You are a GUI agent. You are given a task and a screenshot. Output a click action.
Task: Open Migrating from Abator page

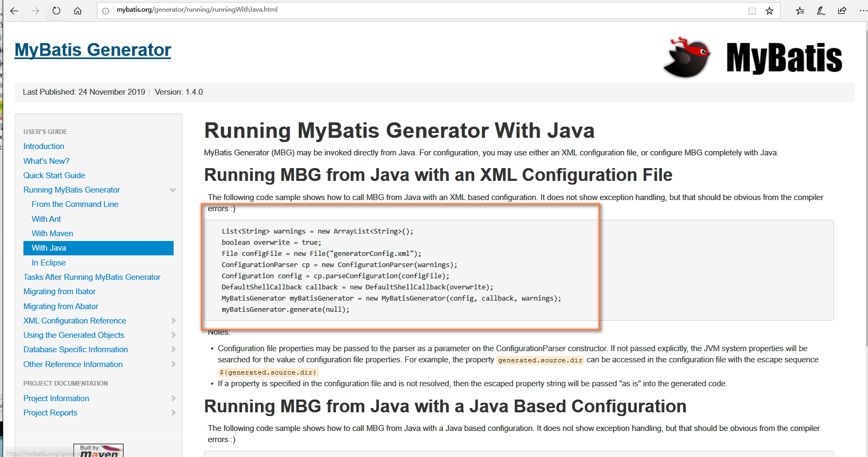61,306
